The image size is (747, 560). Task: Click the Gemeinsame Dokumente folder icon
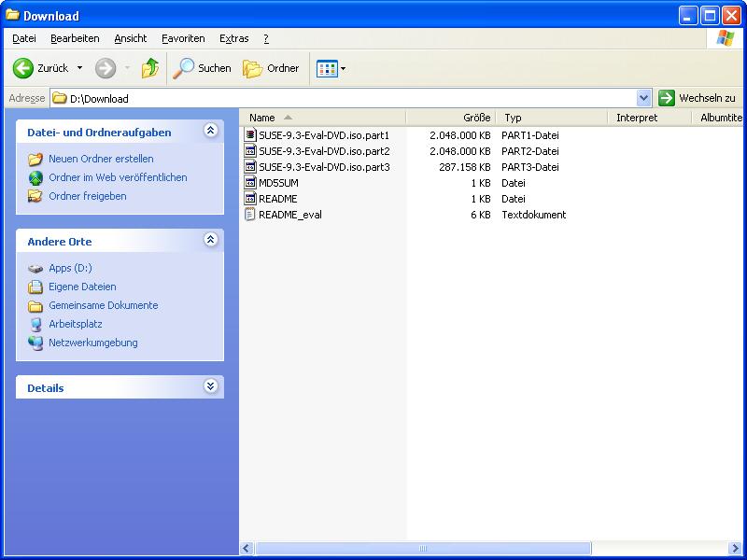[x=35, y=306]
